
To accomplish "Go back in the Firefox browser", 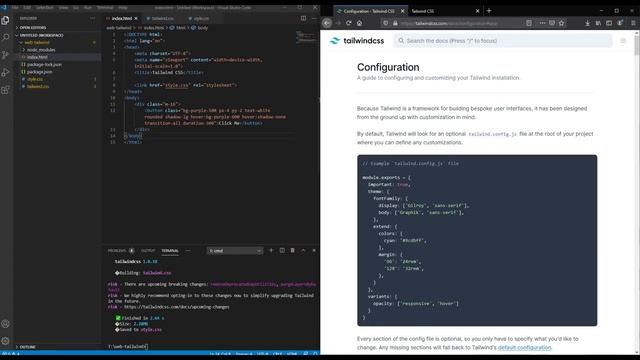I will point(327,23).
